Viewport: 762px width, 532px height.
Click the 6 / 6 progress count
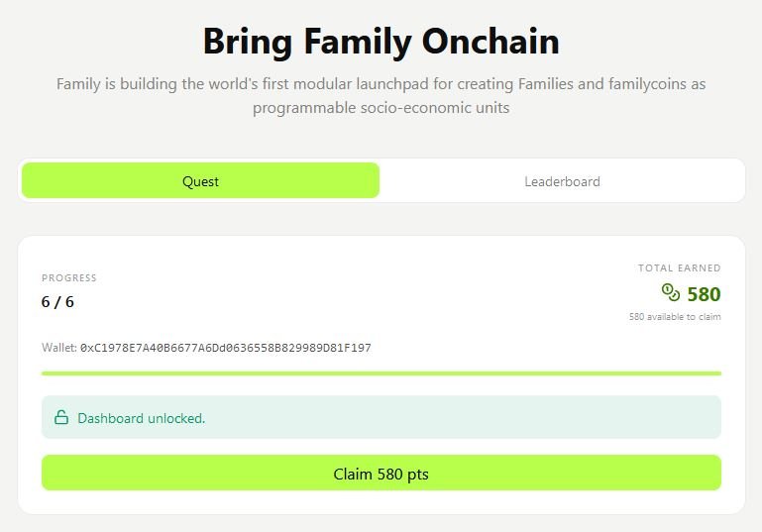click(57, 302)
